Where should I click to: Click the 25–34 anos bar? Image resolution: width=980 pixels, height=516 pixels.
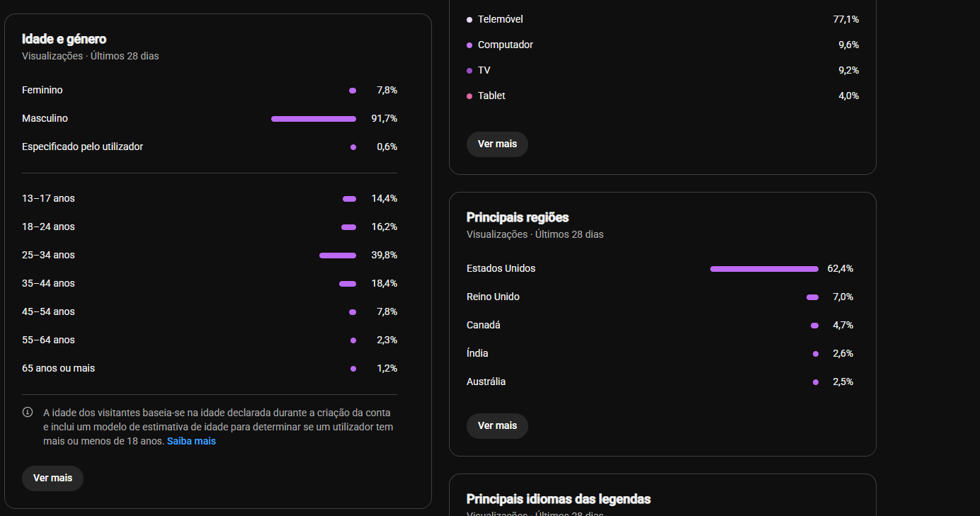tap(338, 256)
